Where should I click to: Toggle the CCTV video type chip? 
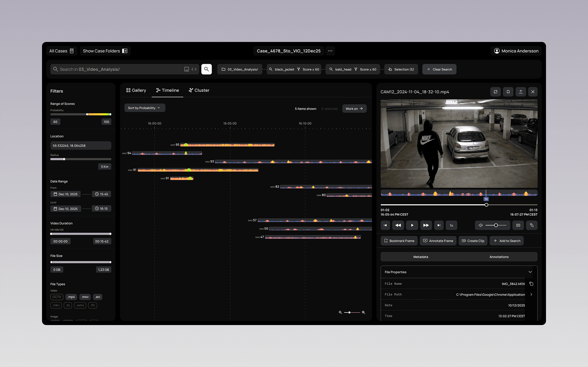tap(57, 297)
